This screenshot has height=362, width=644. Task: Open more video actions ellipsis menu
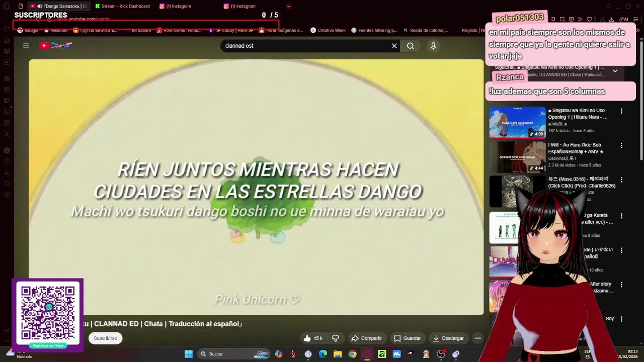(x=478, y=338)
